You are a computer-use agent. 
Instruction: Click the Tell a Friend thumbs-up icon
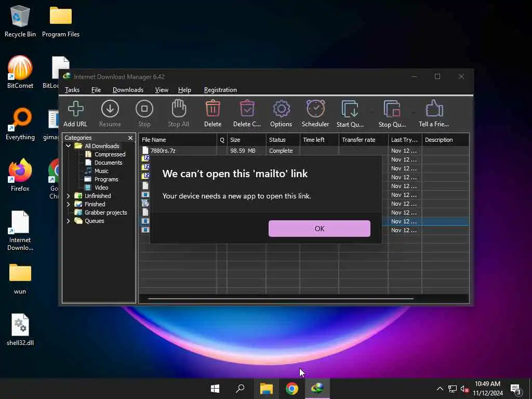tap(434, 109)
